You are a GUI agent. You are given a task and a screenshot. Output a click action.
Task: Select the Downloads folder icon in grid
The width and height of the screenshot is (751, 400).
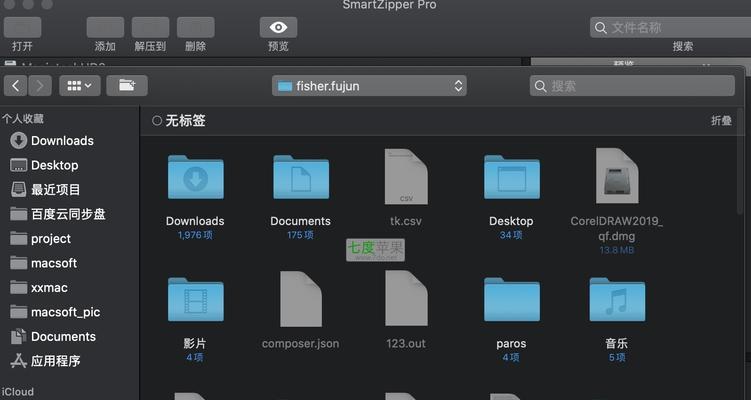click(x=195, y=177)
